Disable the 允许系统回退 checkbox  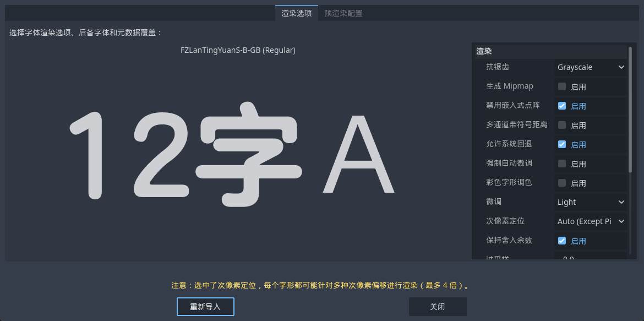[562, 144]
